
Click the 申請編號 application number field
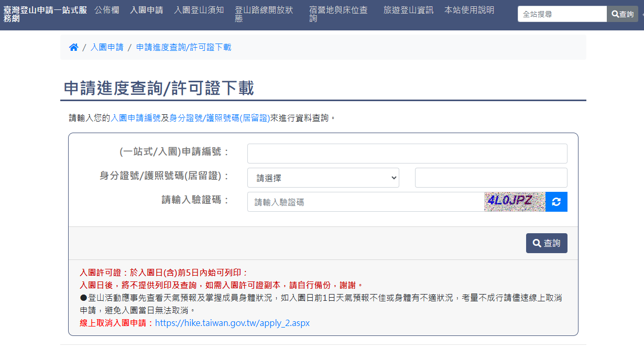coord(407,154)
